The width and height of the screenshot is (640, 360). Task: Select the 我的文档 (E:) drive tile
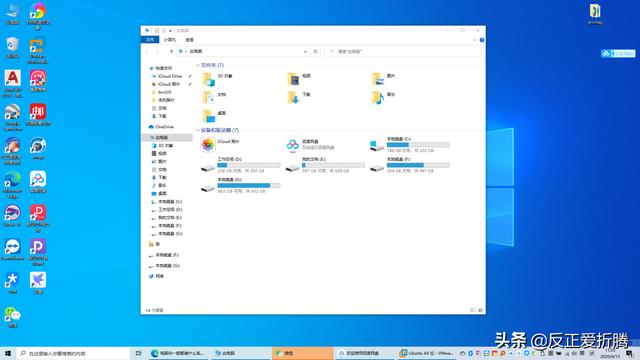tap(325, 165)
